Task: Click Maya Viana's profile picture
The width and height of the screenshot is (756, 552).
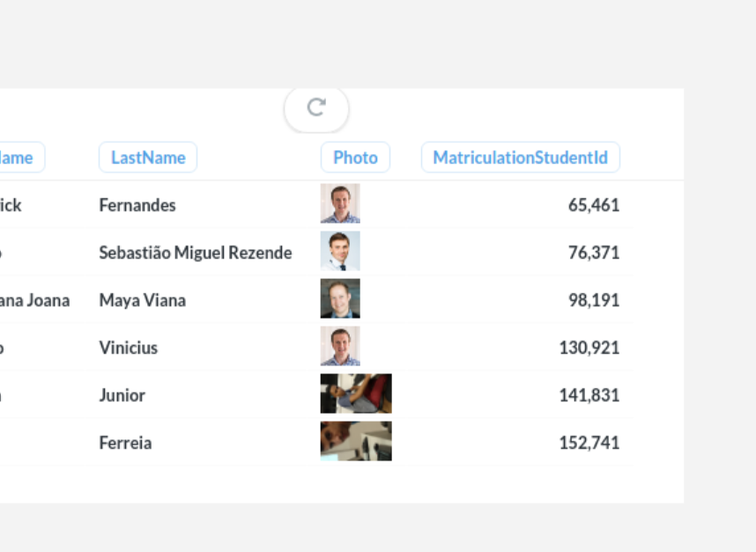Action: pyautogui.click(x=341, y=298)
